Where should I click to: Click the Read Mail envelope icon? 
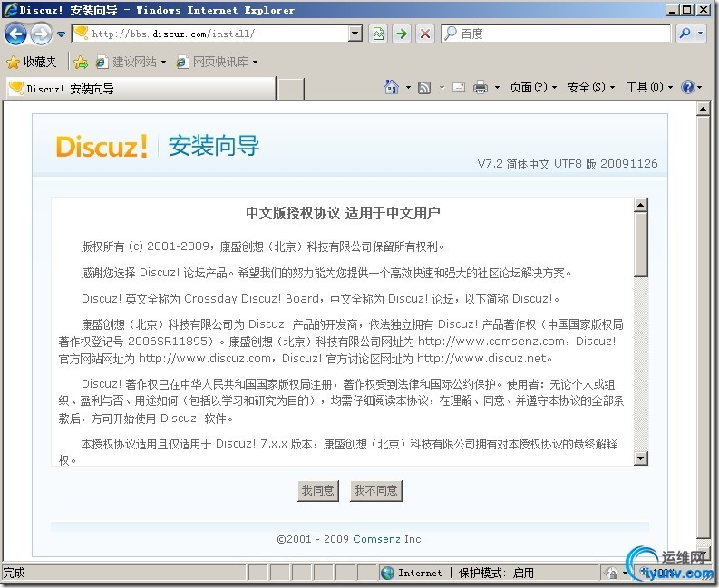pyautogui.click(x=459, y=87)
